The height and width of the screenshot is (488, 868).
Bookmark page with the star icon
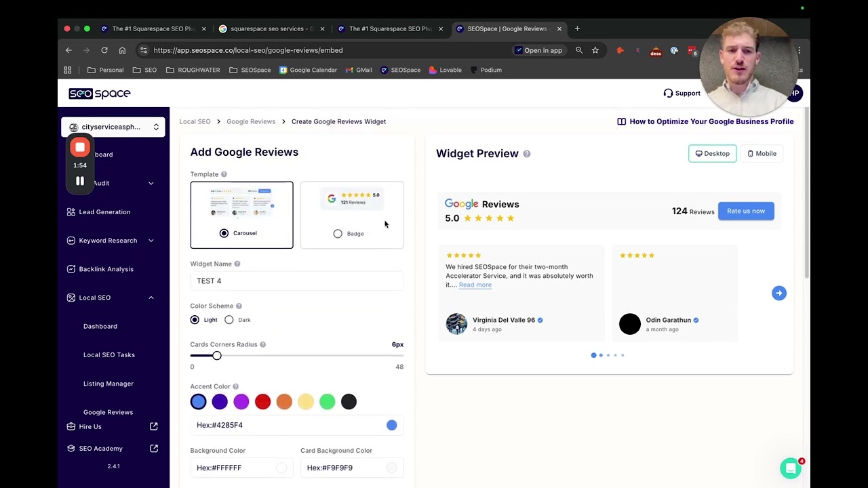click(595, 50)
